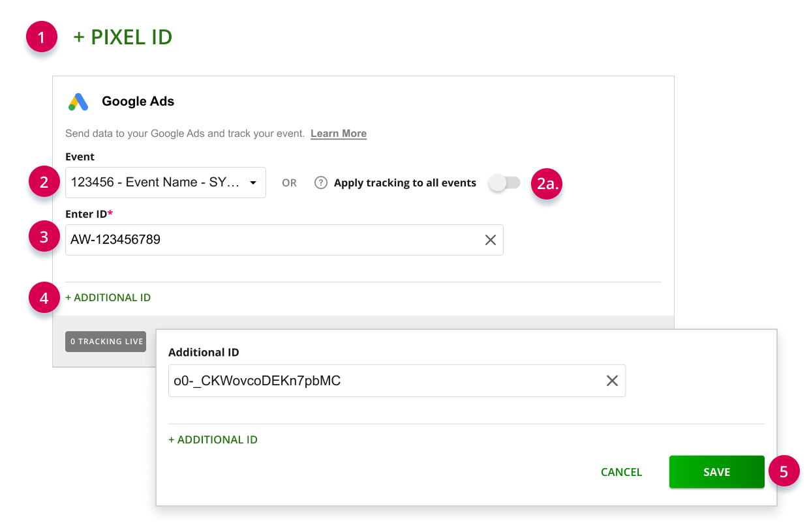
Task: Open the Learn More link
Action: pyautogui.click(x=339, y=134)
